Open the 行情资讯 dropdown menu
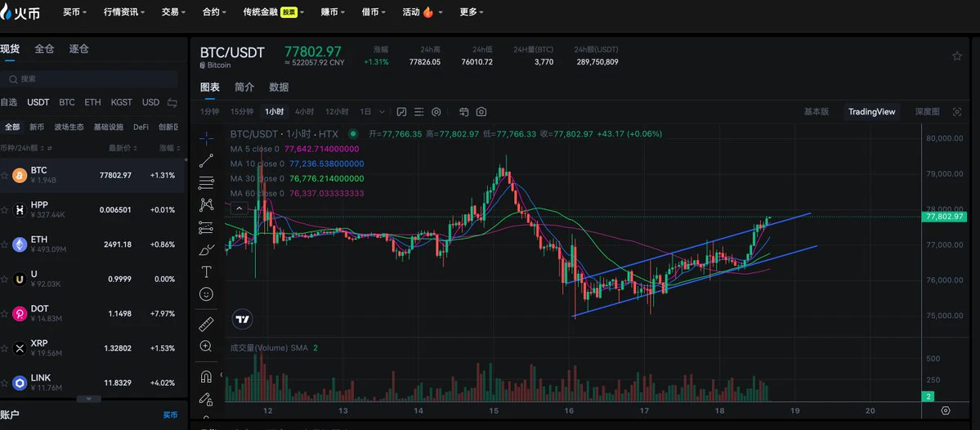This screenshot has width=980, height=430. pyautogui.click(x=124, y=12)
